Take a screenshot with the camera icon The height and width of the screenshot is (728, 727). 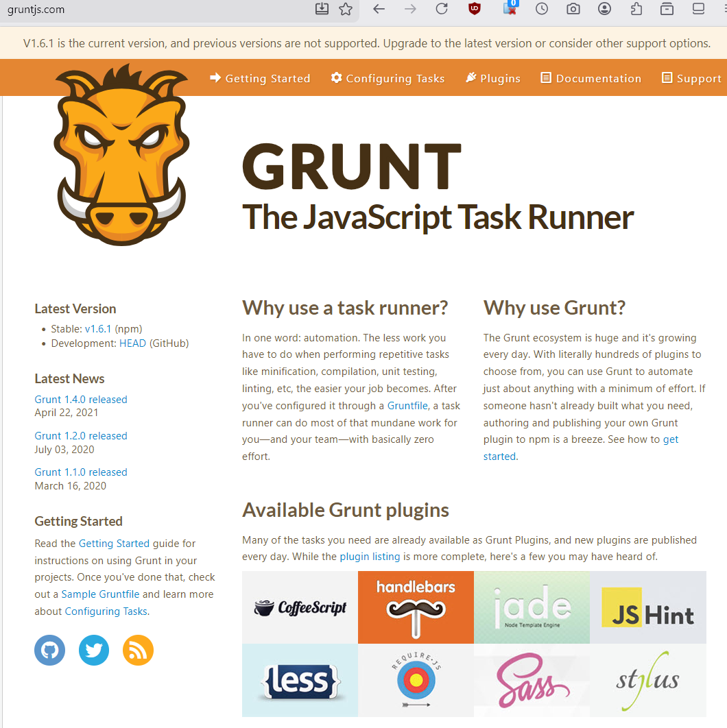(573, 9)
